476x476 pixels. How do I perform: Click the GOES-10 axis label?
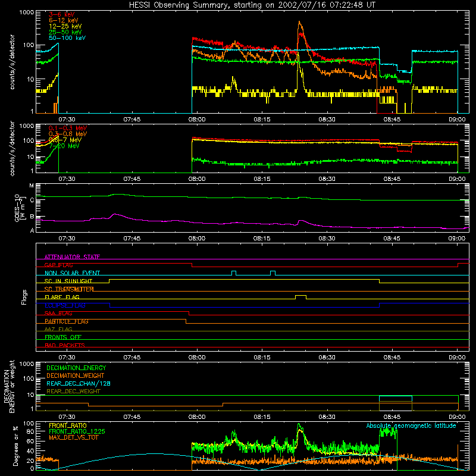19,208
